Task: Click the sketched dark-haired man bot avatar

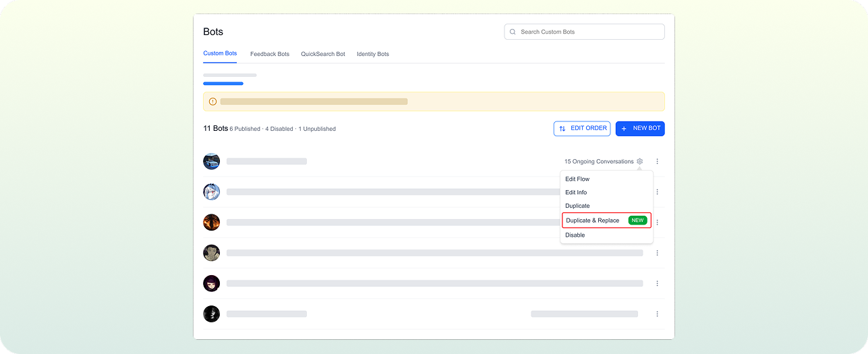Action: click(212, 253)
